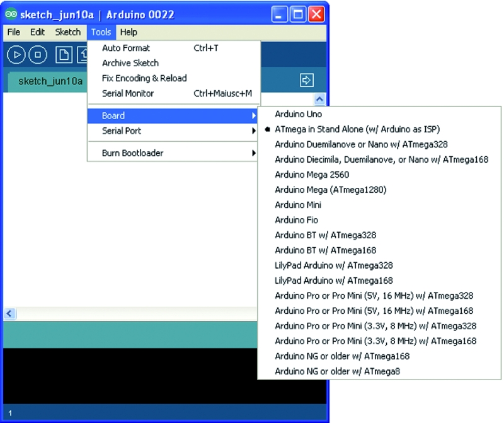Viewport: 504px width, 423px height.
Task: Choose Arduino Mega 2560 board
Action: pyautogui.click(x=312, y=175)
